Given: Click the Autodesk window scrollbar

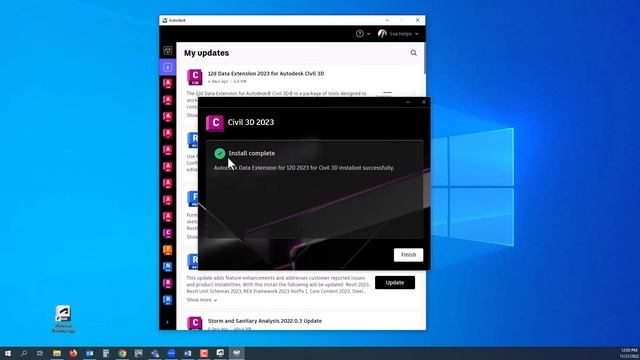Looking at the screenshot, I should tap(424, 58).
